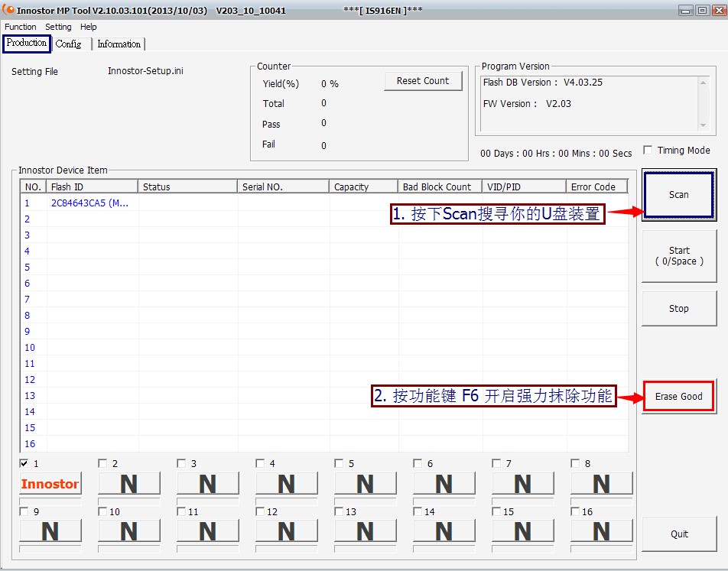Image resolution: width=728 pixels, height=571 pixels.
Task: Click the Innostor-Setup.ini setting file name
Action: [x=145, y=71]
